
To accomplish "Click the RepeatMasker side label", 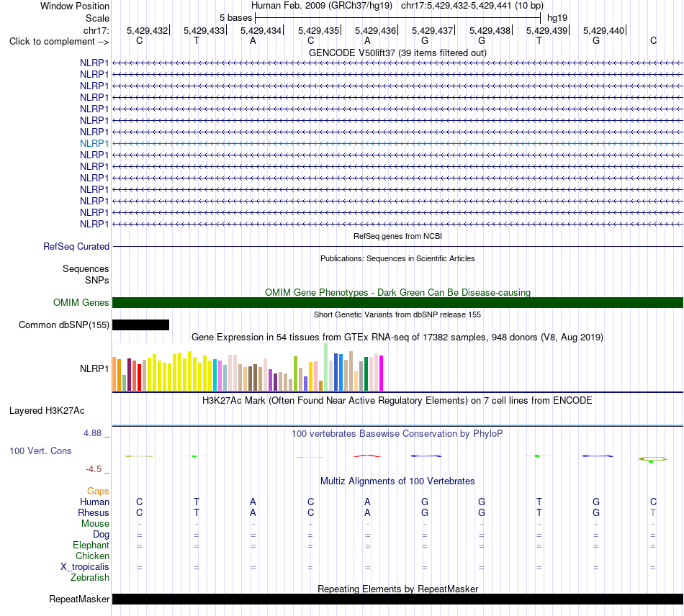I will coord(79,599).
